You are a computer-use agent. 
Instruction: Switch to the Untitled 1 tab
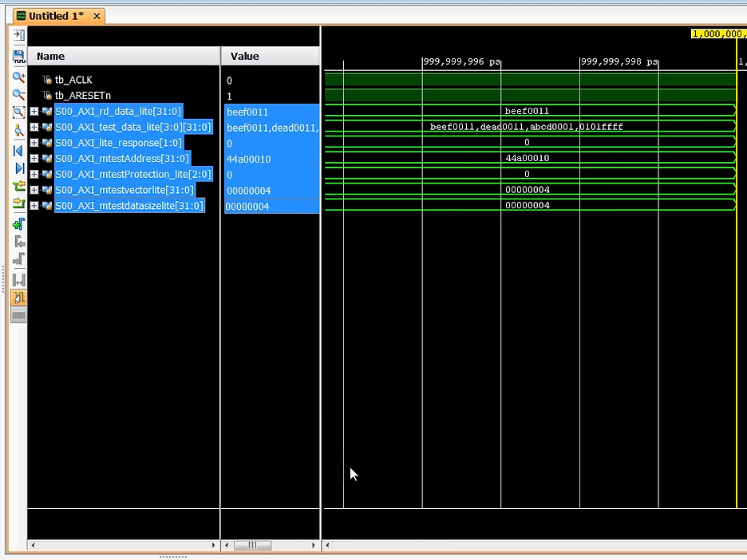(x=56, y=15)
